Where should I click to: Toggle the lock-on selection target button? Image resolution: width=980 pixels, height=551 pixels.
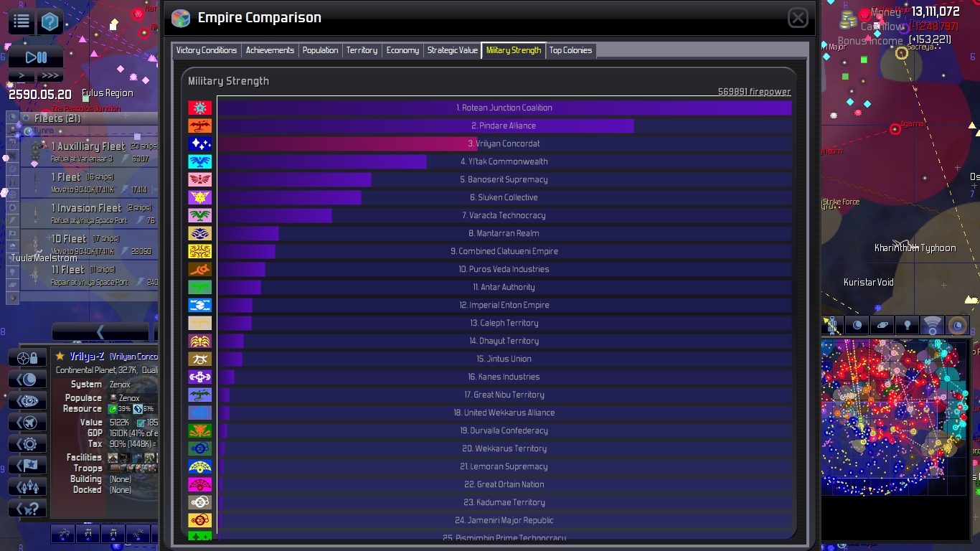(x=27, y=357)
